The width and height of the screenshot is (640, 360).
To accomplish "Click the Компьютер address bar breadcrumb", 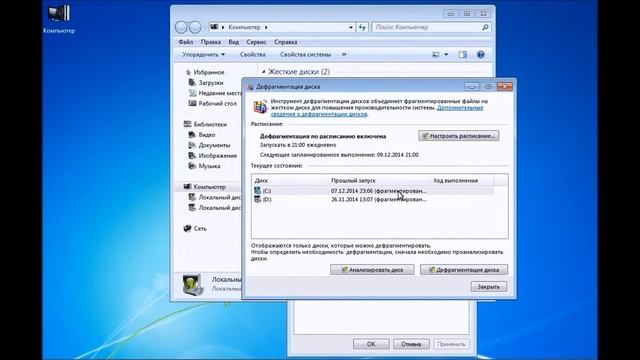I will pyautogui.click(x=244, y=27).
